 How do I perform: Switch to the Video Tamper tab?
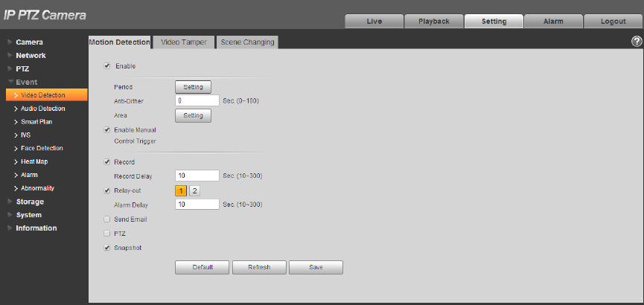tap(184, 42)
